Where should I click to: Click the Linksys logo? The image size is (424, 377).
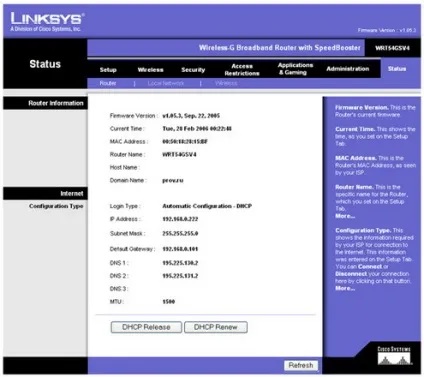pyautogui.click(x=47, y=22)
